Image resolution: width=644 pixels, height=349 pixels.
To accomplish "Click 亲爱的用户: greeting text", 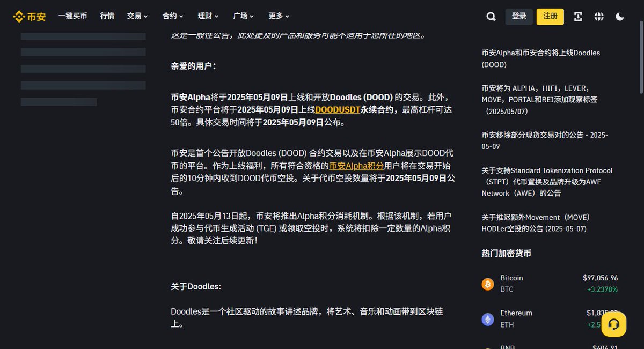I will point(193,66).
